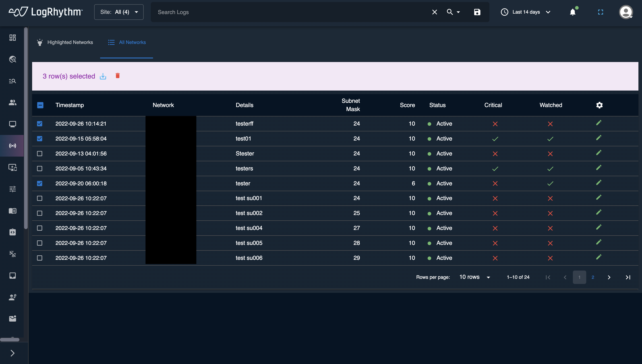The image size is (642, 364).
Task: Open the users icon in sidebar
Action: [x=12, y=103]
